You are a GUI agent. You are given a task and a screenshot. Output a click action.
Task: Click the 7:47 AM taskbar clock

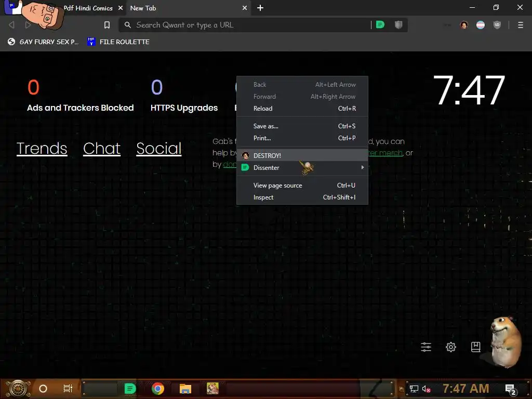pos(466,389)
